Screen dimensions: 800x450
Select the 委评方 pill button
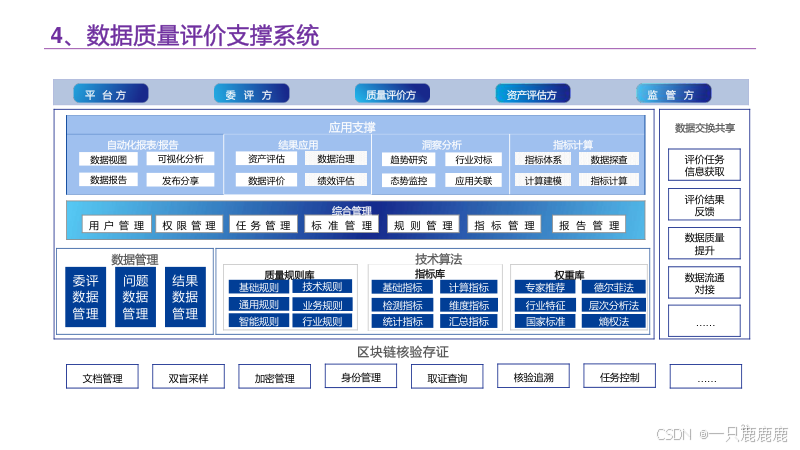252,94
